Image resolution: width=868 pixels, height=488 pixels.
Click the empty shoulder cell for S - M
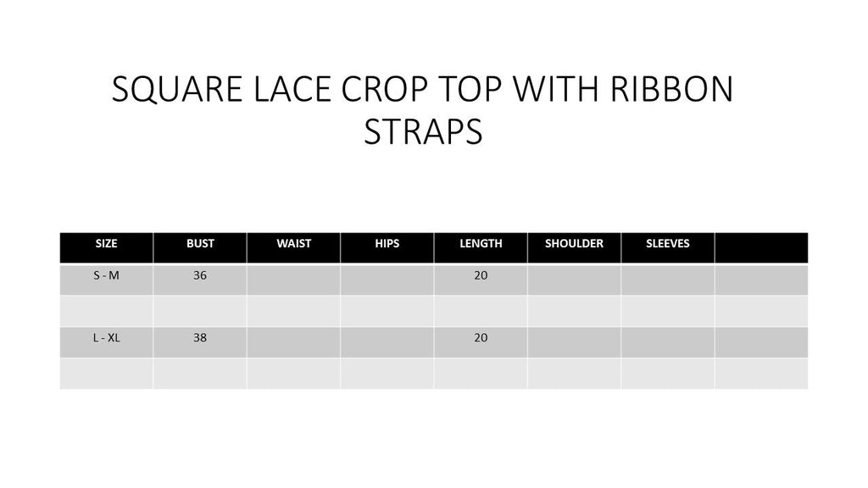pos(574,280)
